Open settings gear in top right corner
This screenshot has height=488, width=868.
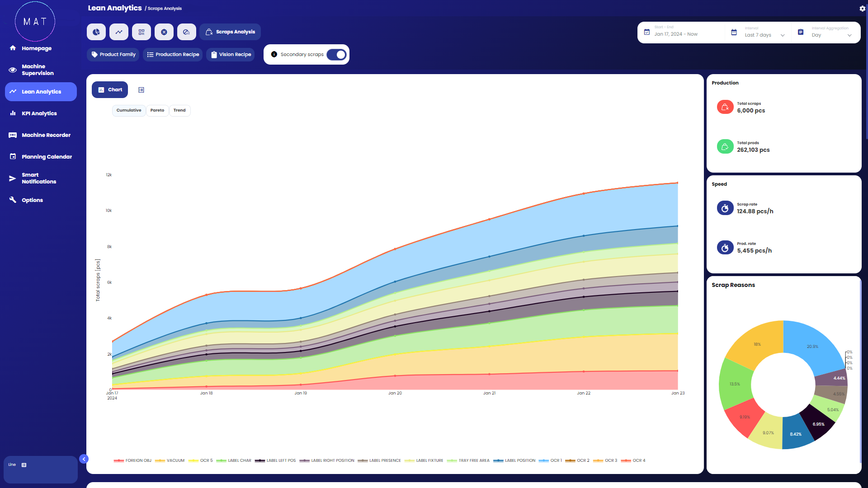pyautogui.click(x=862, y=8)
